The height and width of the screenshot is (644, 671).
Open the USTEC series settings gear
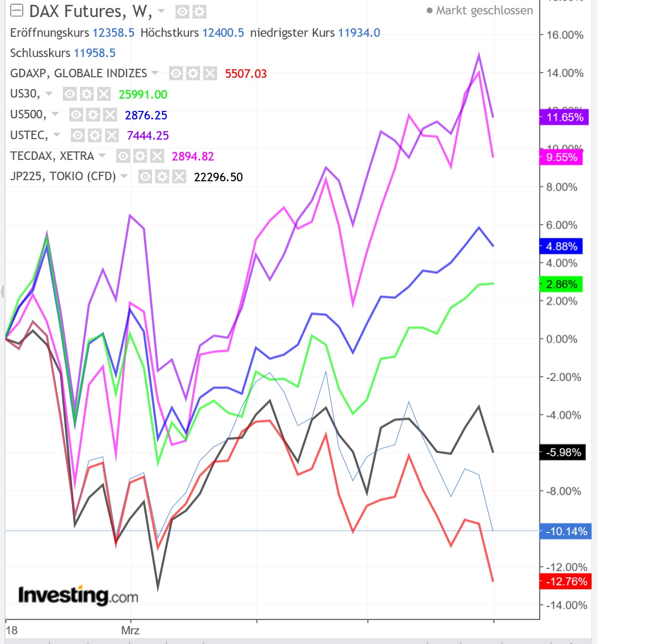tap(94, 135)
